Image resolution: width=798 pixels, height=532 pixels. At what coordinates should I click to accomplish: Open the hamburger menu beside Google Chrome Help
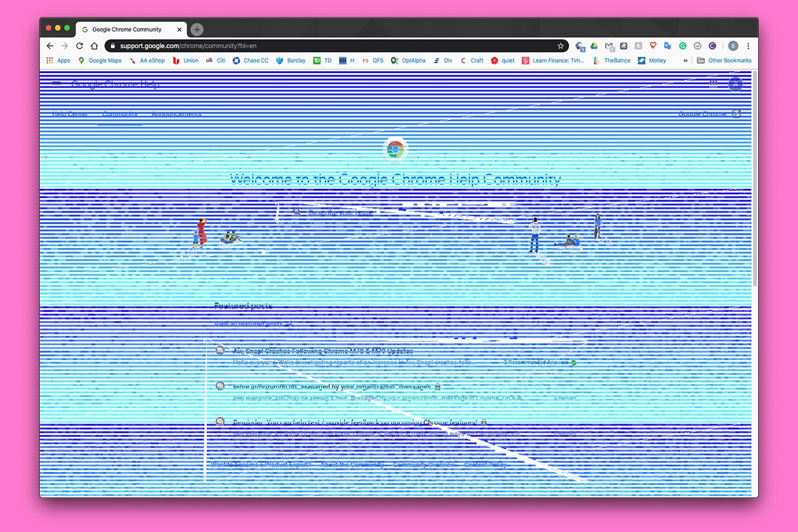[56, 83]
